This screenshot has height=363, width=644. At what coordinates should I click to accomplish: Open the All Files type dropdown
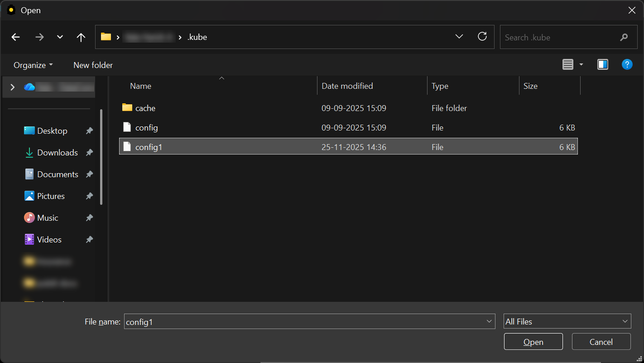click(567, 321)
